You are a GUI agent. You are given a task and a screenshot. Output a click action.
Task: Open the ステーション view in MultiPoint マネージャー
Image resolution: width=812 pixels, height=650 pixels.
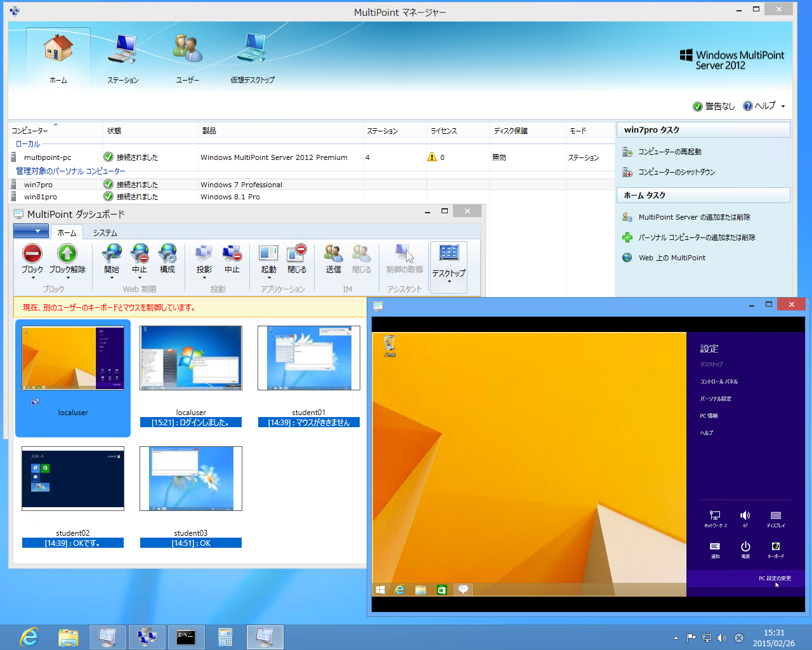(122, 57)
